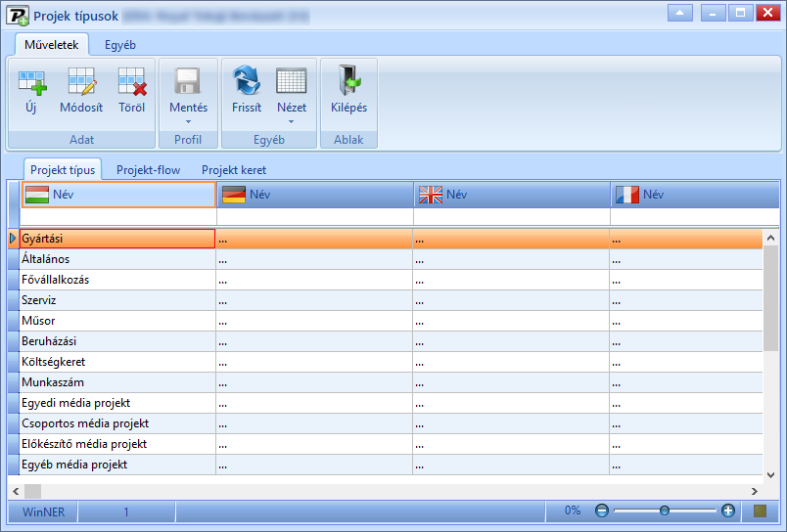Image resolution: width=787 pixels, height=532 pixels.
Task: Click the Módosít edit icon
Action: tap(81, 81)
